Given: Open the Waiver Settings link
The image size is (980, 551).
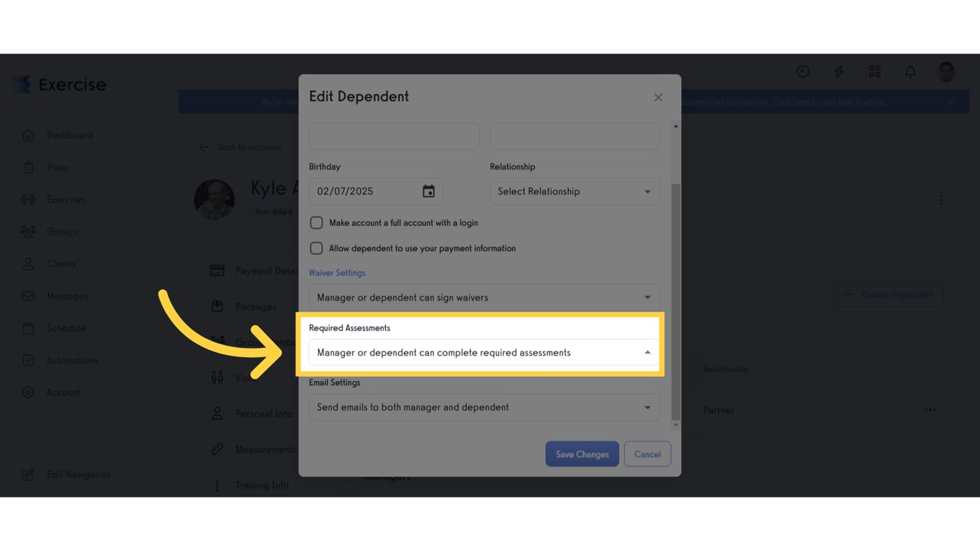Looking at the screenshot, I should point(337,273).
